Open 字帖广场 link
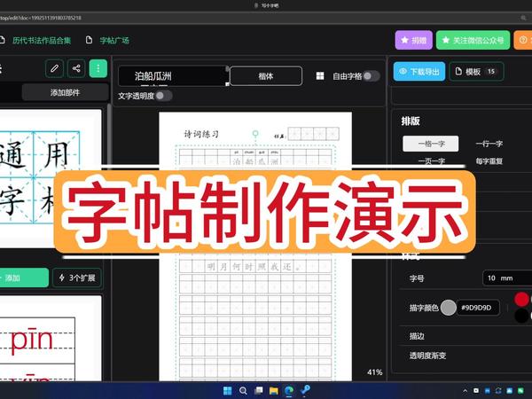The width and height of the screenshot is (532, 399). click(114, 41)
